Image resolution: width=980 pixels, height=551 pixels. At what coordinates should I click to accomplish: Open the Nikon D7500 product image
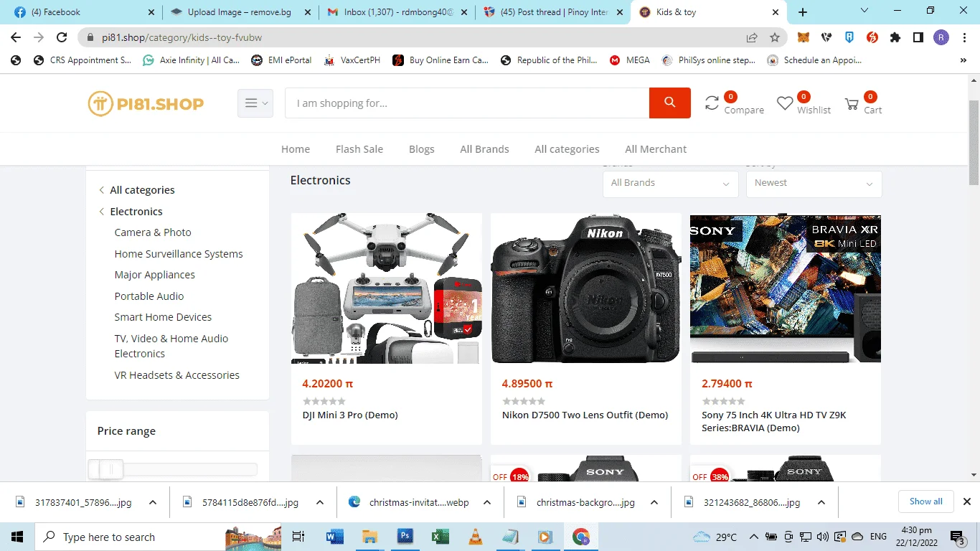[x=586, y=288]
